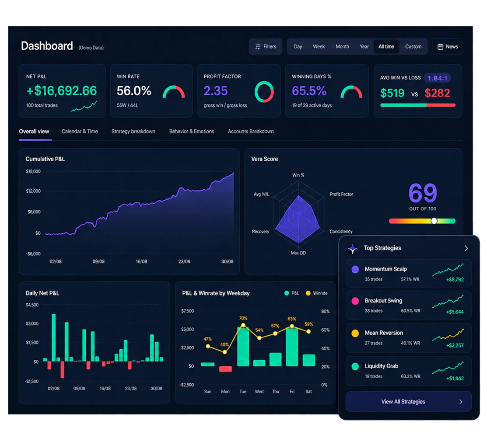Click the Sunday 47% winrate point
The height and width of the screenshot is (448, 487).
click(x=208, y=346)
